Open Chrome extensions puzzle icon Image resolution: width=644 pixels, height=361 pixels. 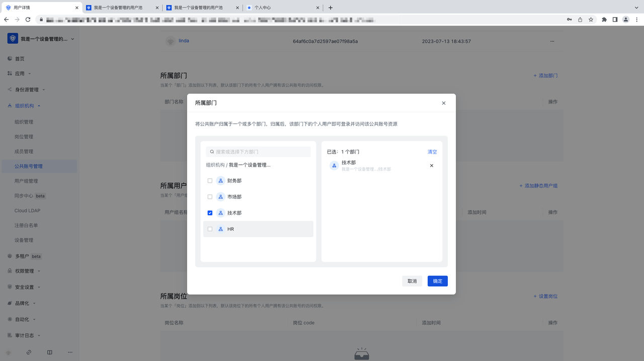point(604,20)
